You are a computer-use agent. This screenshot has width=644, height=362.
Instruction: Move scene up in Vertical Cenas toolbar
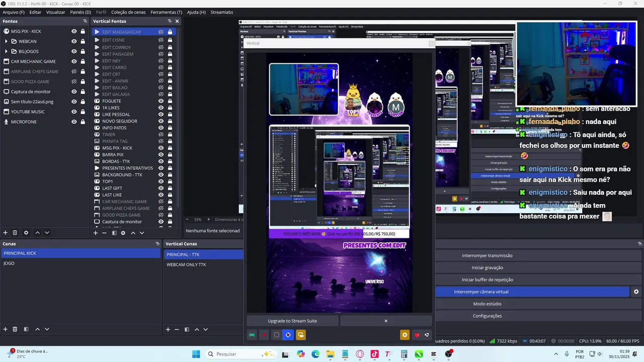tap(197, 329)
